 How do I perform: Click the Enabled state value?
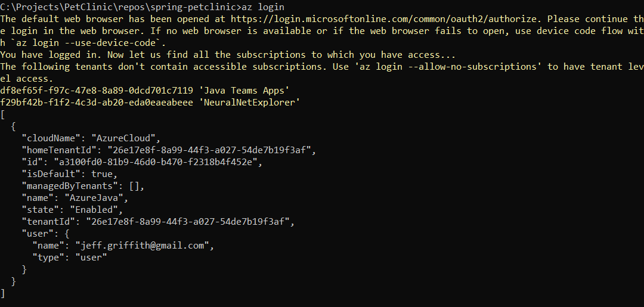pyautogui.click(x=94, y=210)
